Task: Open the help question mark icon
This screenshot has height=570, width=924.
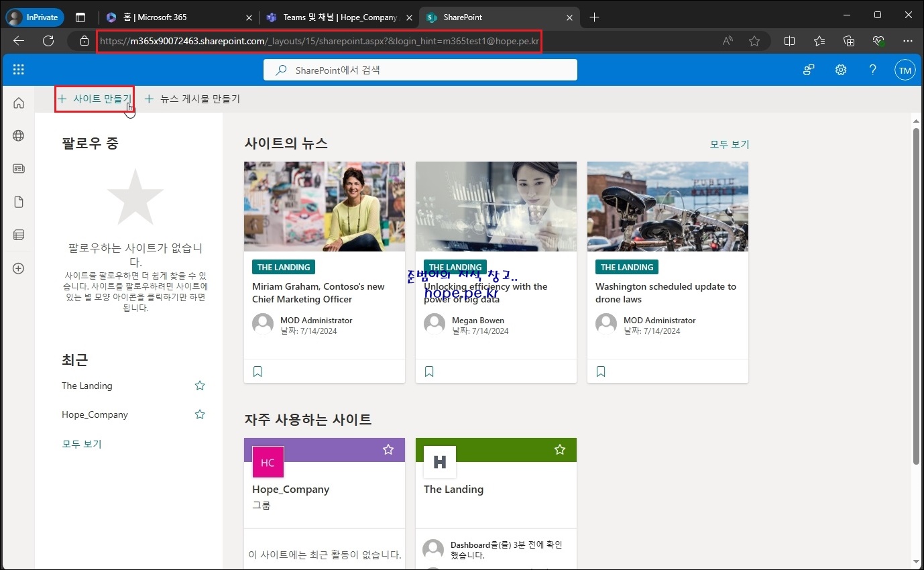Action: (x=872, y=70)
